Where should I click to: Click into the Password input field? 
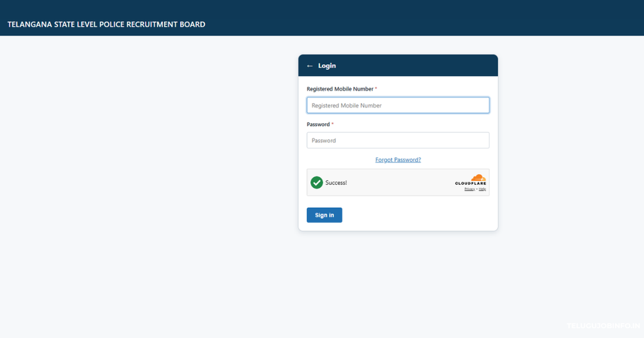click(x=398, y=140)
